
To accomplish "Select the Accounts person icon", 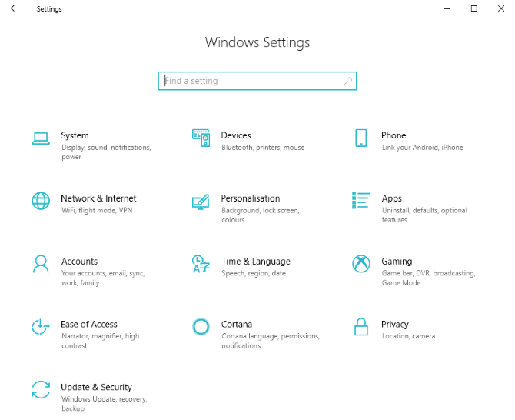I will 41,264.
